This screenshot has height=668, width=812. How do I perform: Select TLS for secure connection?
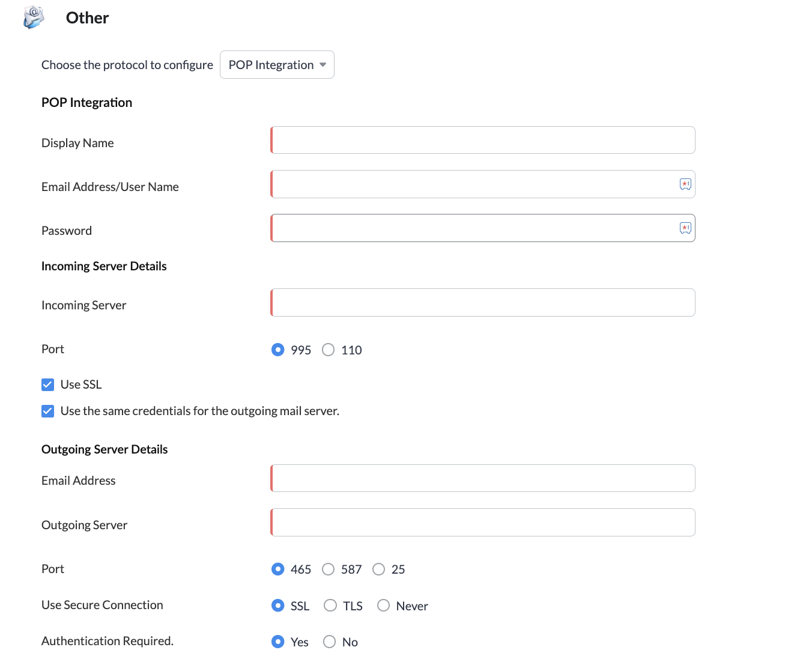point(330,606)
